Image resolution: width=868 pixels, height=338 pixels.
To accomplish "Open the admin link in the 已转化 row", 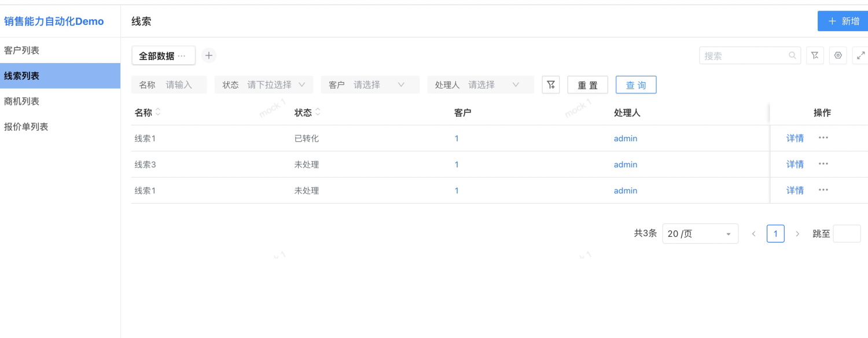I will (x=626, y=138).
